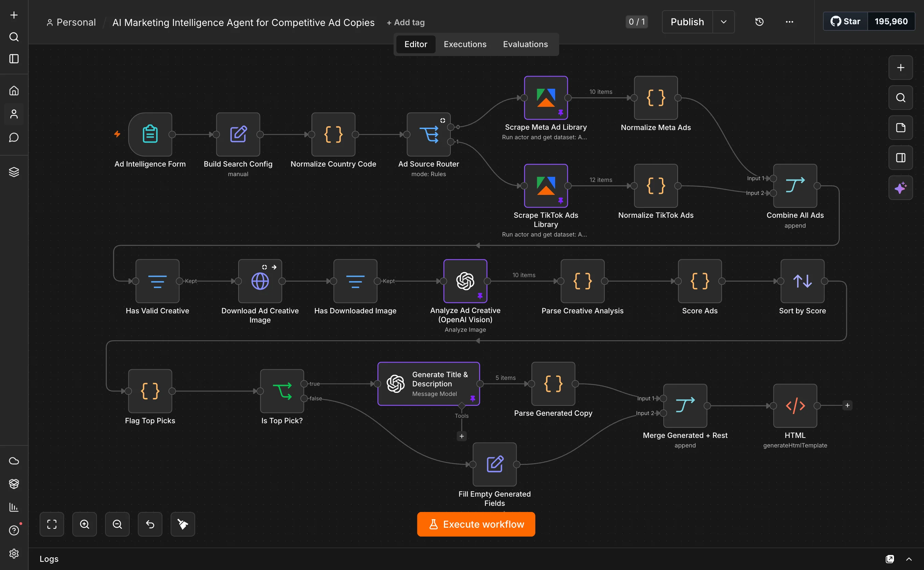
Task: Add a tool below Generate Title node
Action: (x=462, y=436)
